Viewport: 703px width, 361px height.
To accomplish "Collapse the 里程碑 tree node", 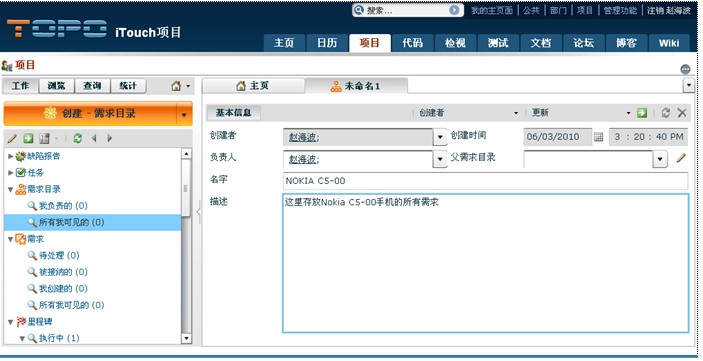I will 11,322.
